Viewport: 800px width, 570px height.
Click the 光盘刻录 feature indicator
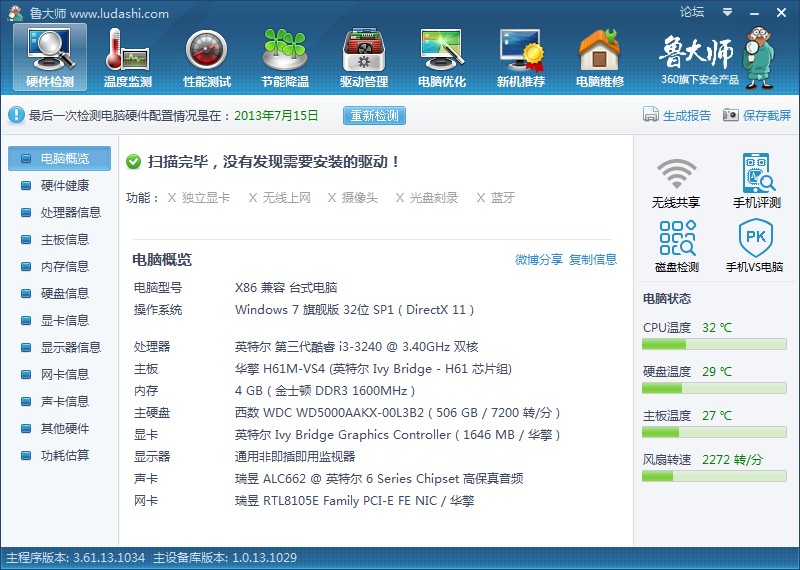[427, 197]
